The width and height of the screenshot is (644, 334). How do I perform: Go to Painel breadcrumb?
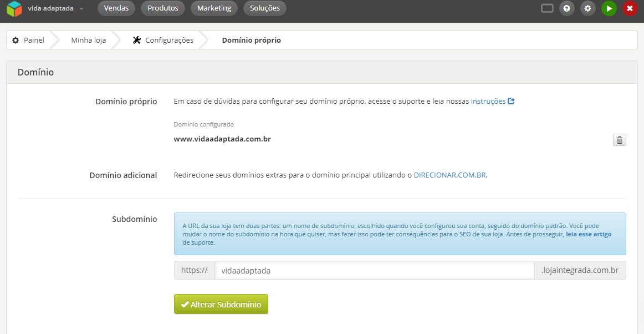click(x=34, y=41)
